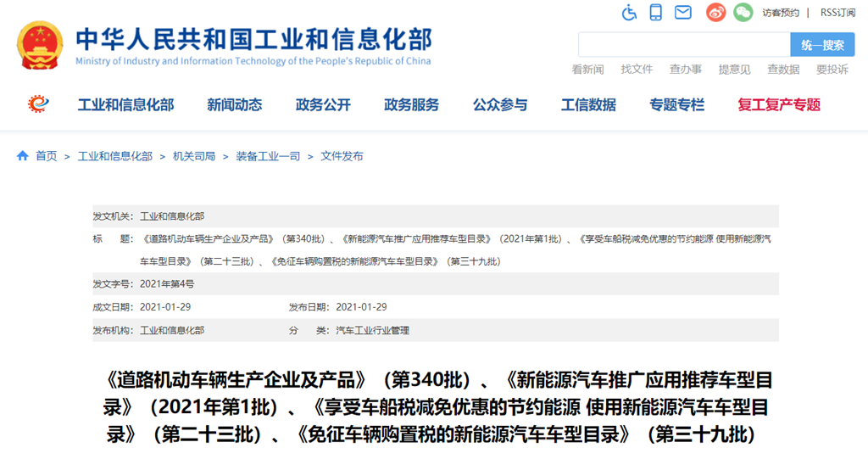The width and height of the screenshot is (868, 459).
Task: Open the RSS订阅 link
Action: (837, 13)
